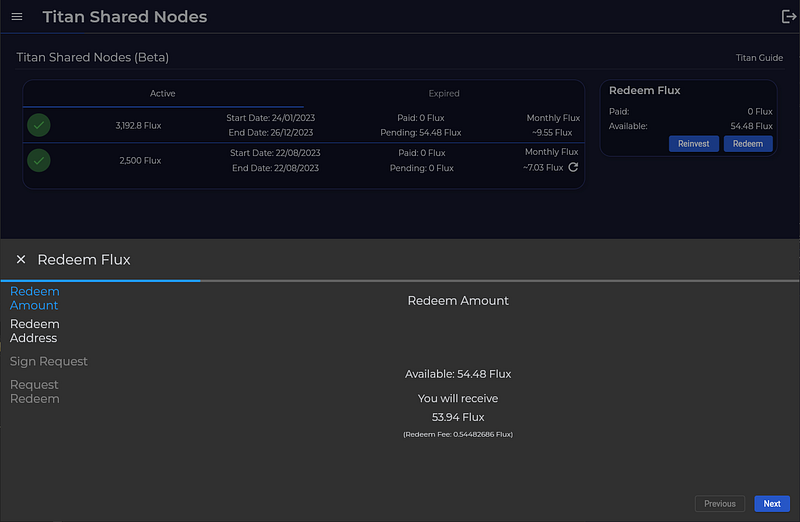Viewport: 800px width, 522px height.
Task: Click the logout icon in header
Action: 787,17
